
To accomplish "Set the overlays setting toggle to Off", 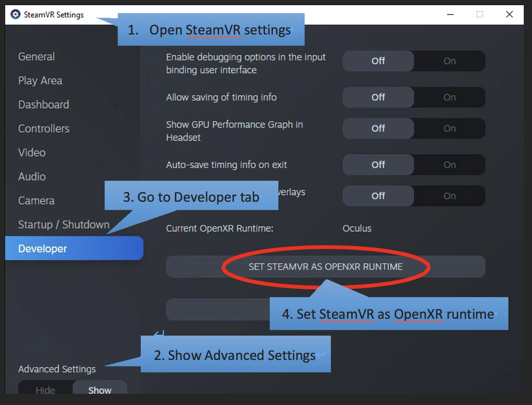I will (378, 196).
